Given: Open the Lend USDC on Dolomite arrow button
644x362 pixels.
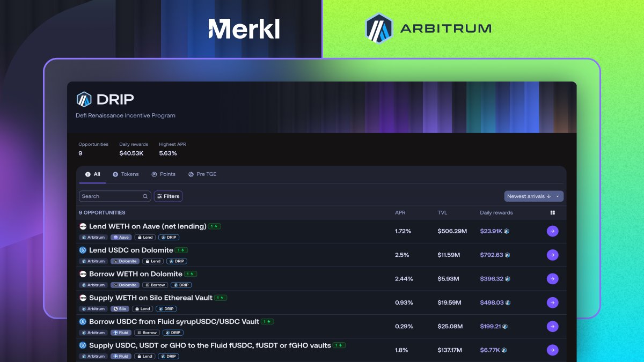Looking at the screenshot, I should click(553, 255).
